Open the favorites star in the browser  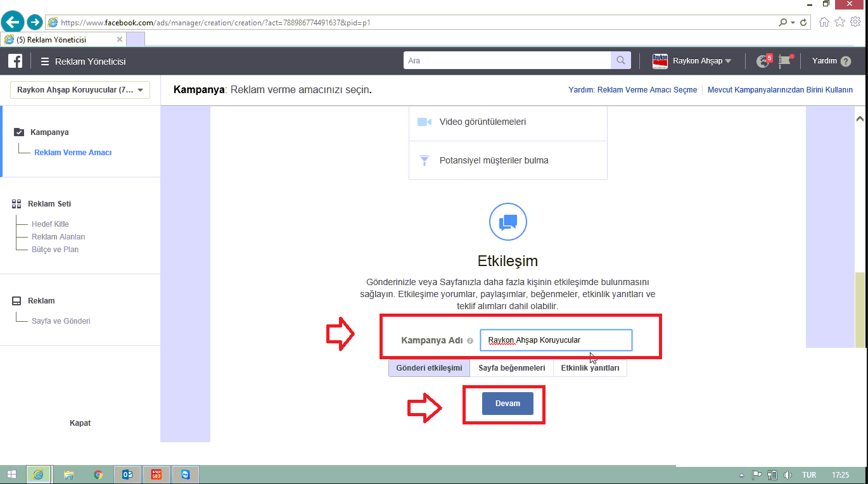pyautogui.click(x=839, y=22)
